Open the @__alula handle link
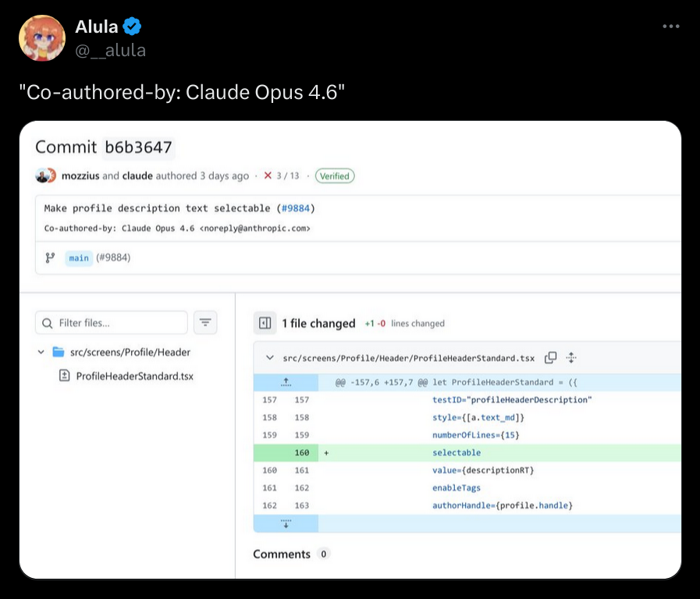 point(110,50)
